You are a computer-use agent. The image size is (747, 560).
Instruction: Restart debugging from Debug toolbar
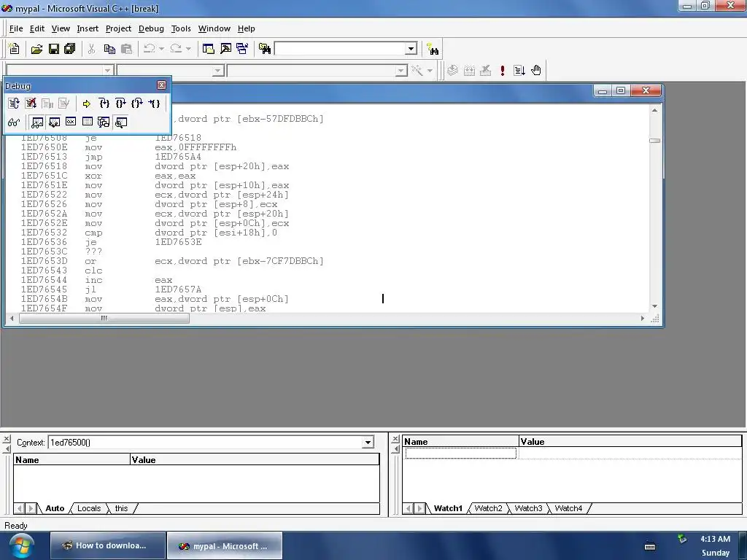(x=14, y=104)
